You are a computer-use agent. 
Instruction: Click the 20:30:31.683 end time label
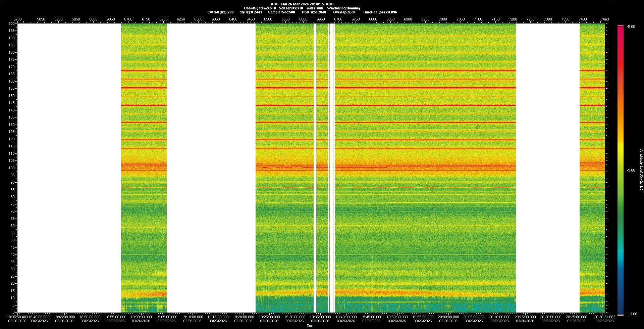604,317
